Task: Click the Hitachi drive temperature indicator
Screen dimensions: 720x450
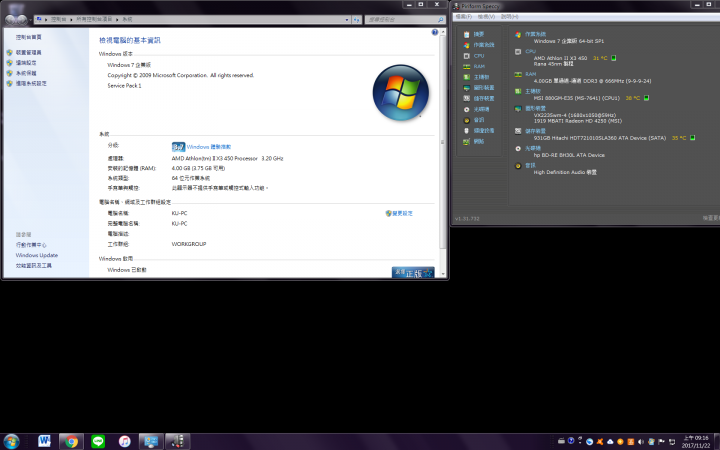Action: [692, 138]
